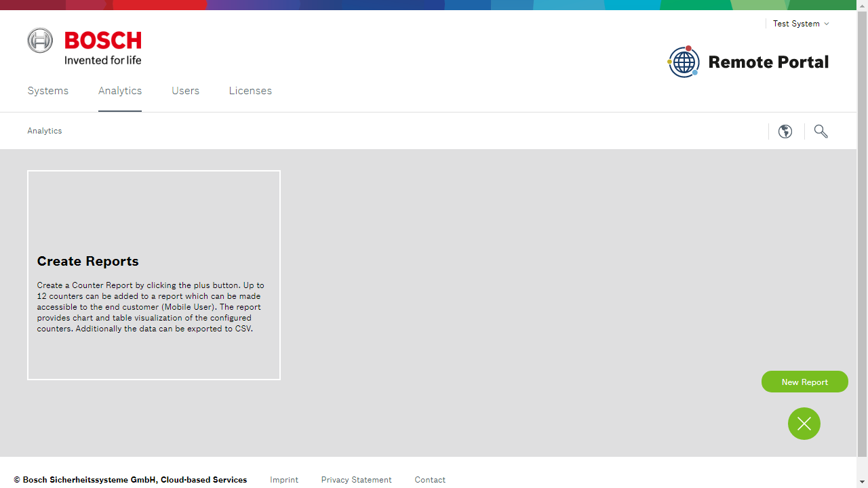Screen dimensions: 868x488
Task: Click the Contact footer link
Action: 430,480
